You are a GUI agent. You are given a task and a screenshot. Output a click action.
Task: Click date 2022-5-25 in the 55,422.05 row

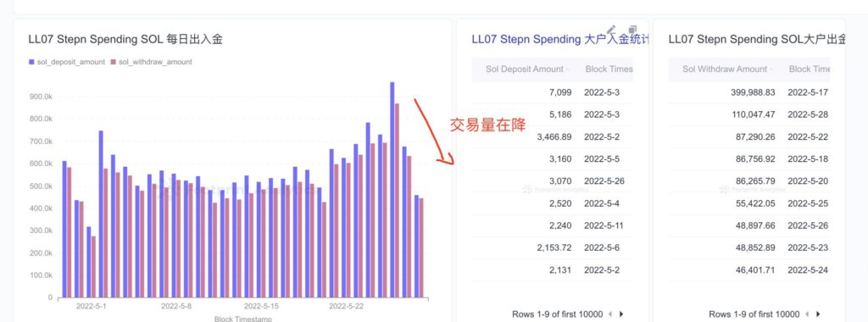pyautogui.click(x=808, y=203)
